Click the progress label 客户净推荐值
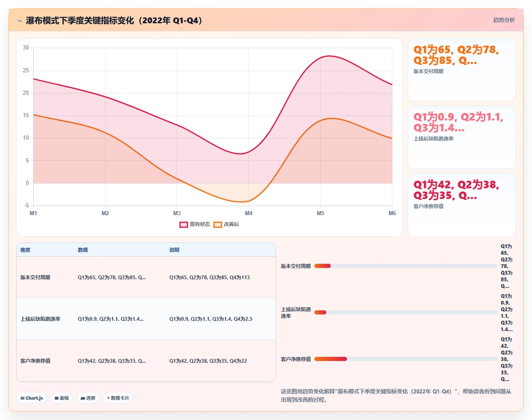532x420 pixels. pos(296,359)
